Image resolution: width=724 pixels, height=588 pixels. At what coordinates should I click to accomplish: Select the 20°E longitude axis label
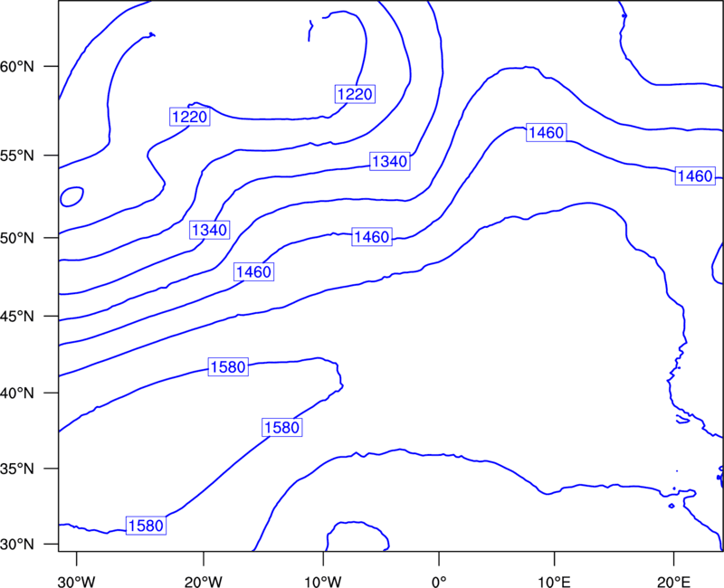pos(673,582)
